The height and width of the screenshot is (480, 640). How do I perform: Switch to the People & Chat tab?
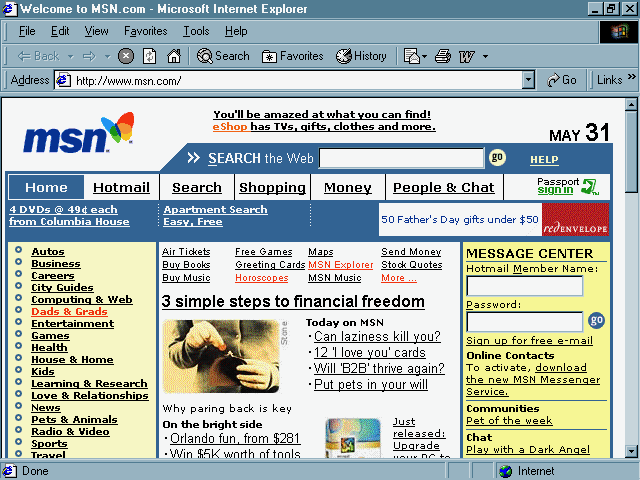444,187
